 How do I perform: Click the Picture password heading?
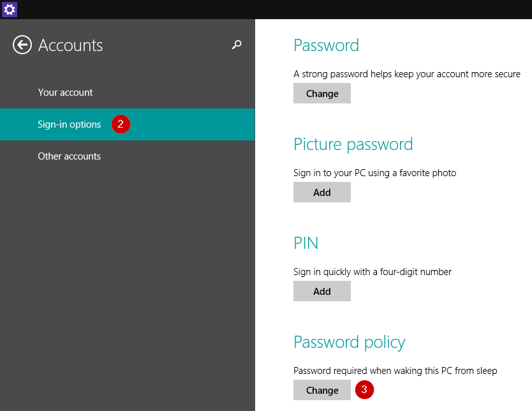(x=353, y=145)
